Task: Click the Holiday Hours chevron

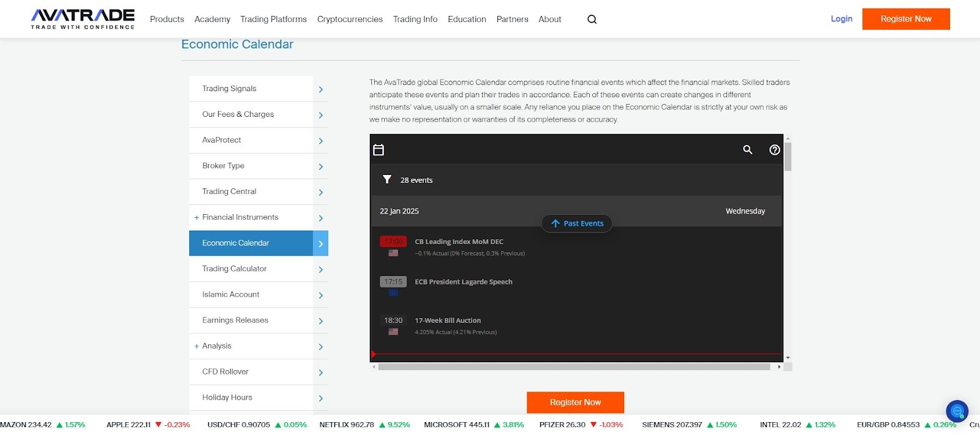Action: [x=320, y=398]
